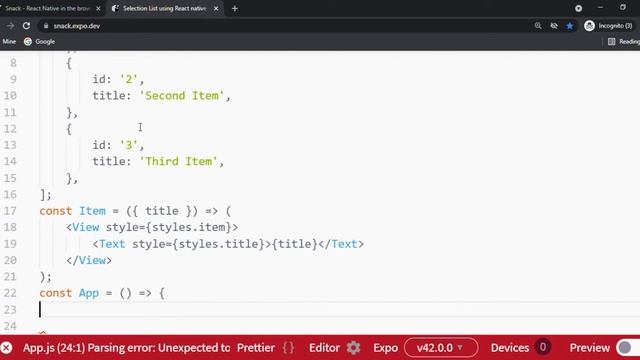Click the blocked tracking eye icon
Image resolution: width=640 pixels, height=360 pixels.
click(x=554, y=26)
